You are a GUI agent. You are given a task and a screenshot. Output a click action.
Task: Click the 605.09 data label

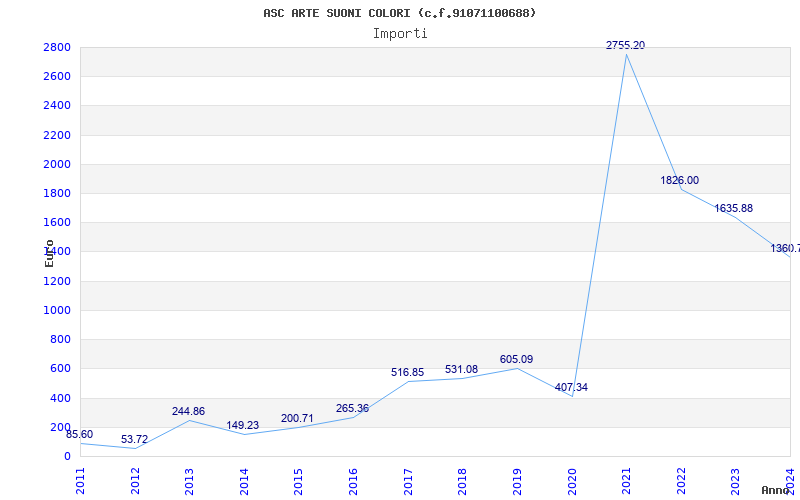[x=516, y=359]
